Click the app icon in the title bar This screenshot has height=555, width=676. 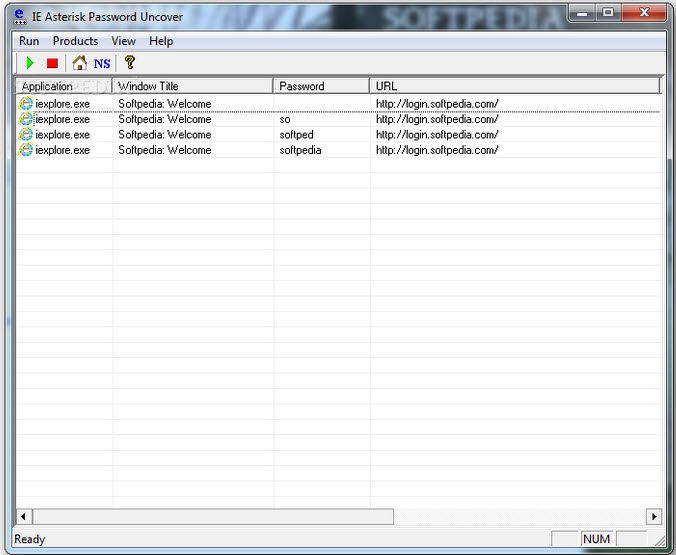click(x=20, y=16)
